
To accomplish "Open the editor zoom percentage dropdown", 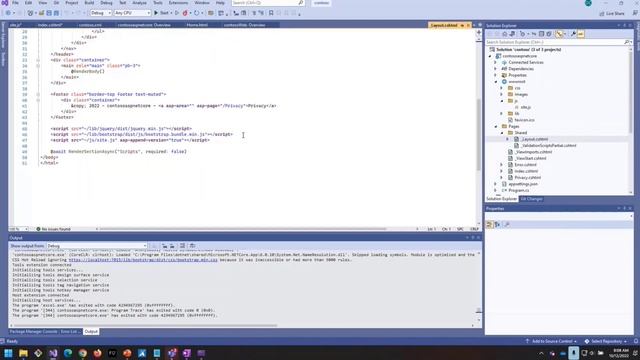I will (18, 229).
